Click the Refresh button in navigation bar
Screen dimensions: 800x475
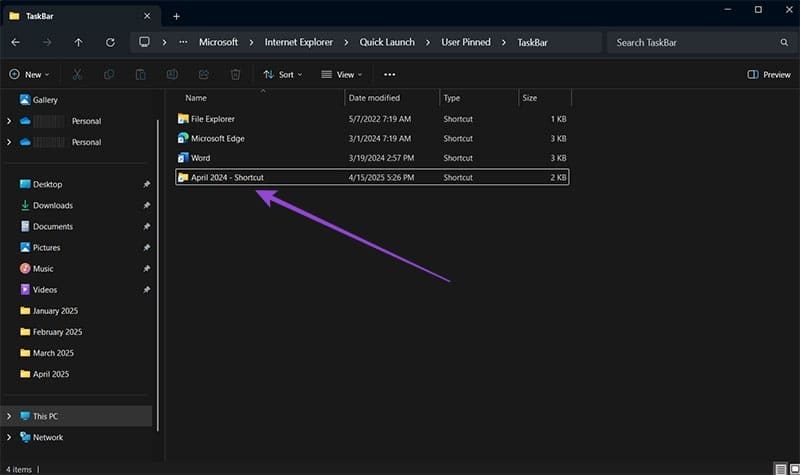coord(108,43)
